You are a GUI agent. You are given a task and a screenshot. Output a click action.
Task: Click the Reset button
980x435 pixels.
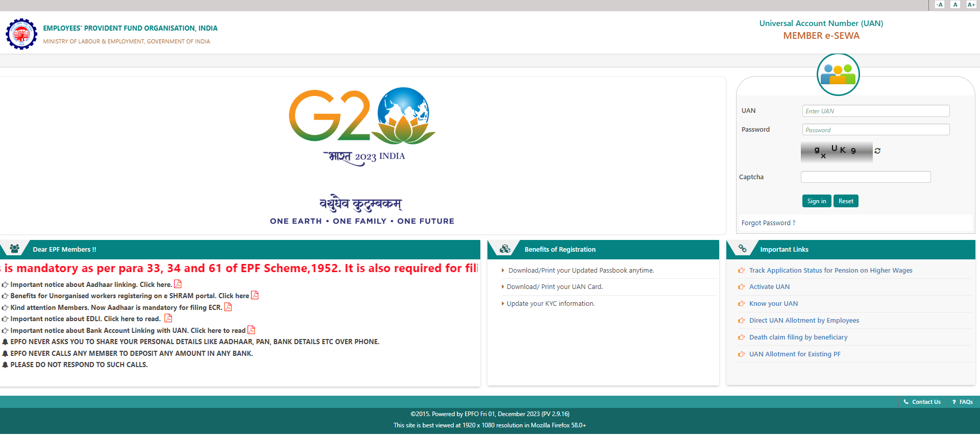(x=846, y=201)
